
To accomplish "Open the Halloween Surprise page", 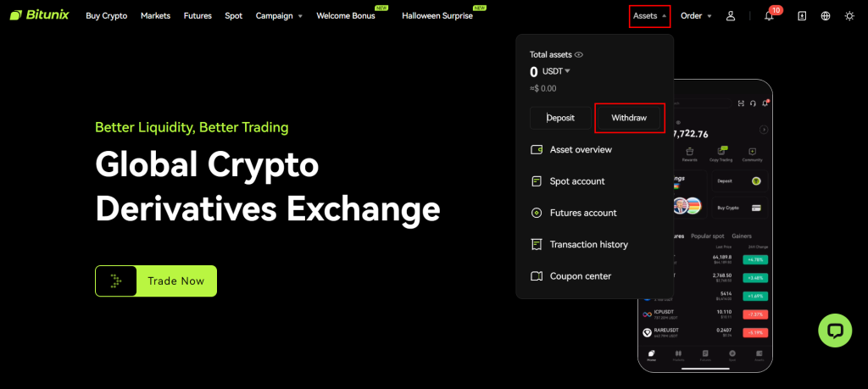I will (437, 16).
